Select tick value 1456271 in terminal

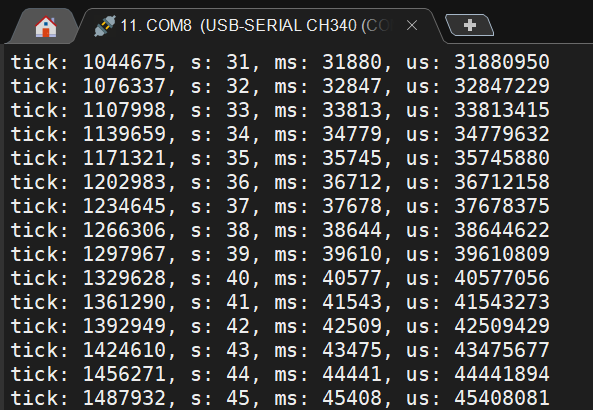(x=124, y=374)
